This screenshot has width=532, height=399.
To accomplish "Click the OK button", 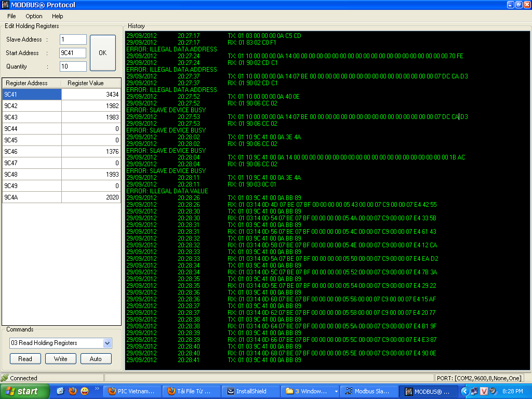I will pyautogui.click(x=103, y=53).
